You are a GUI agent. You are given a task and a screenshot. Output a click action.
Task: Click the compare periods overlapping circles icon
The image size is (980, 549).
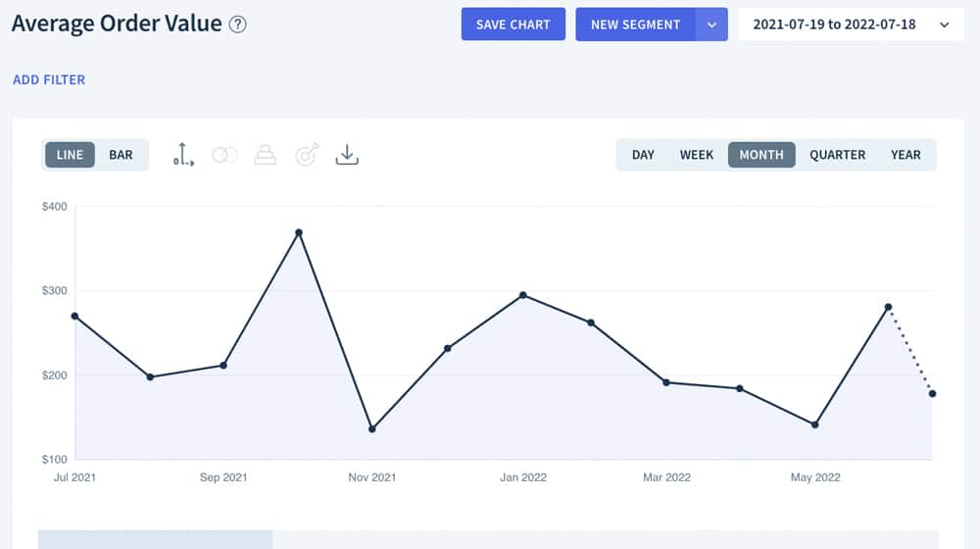224,155
